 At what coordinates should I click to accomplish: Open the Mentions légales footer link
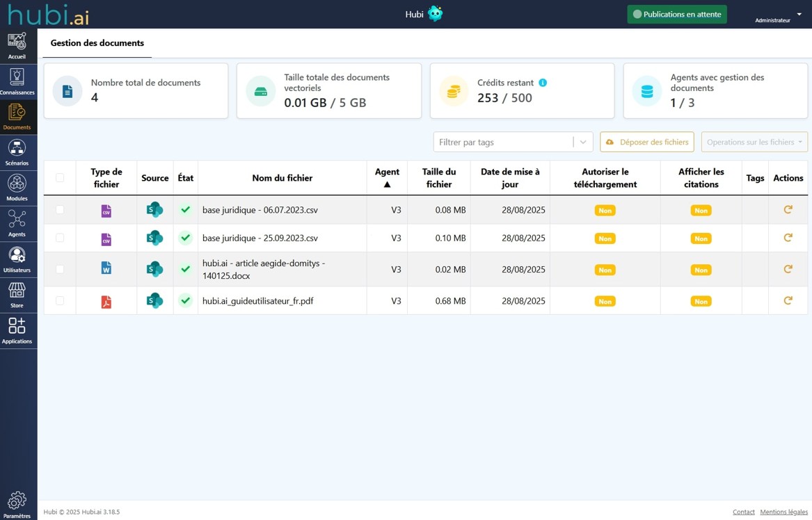point(783,512)
